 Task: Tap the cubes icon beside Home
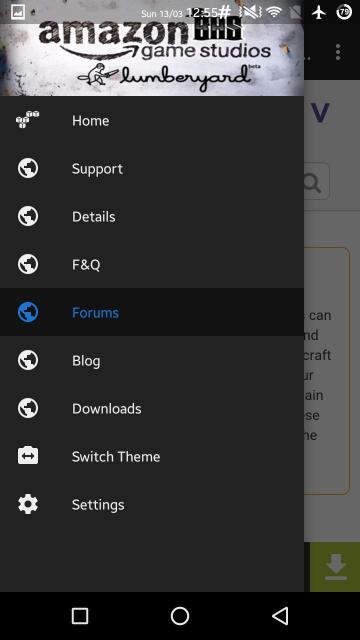click(x=28, y=120)
